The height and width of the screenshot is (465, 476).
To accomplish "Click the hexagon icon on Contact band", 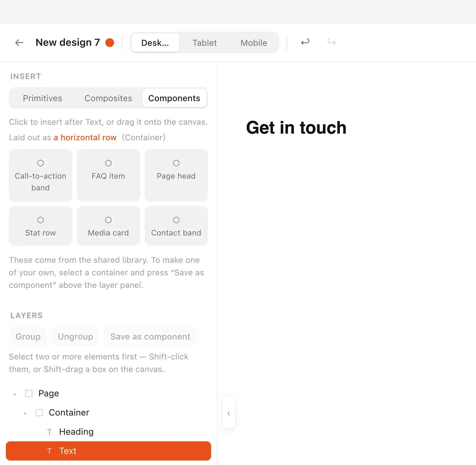I will 176,220.
